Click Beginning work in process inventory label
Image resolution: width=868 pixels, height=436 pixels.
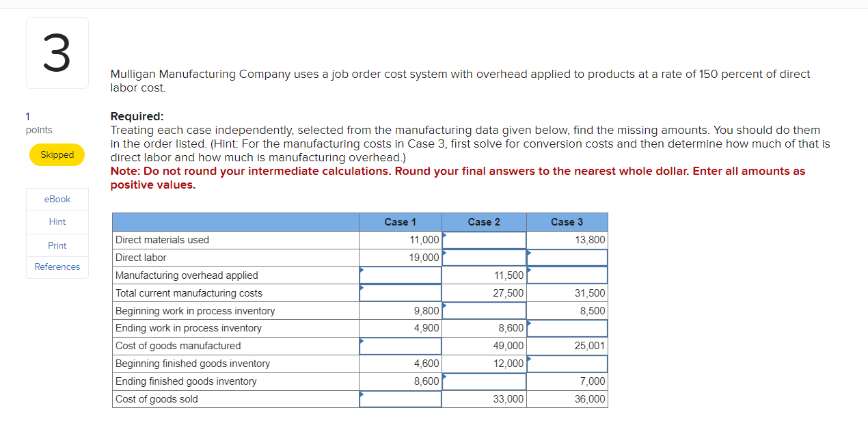(x=195, y=311)
